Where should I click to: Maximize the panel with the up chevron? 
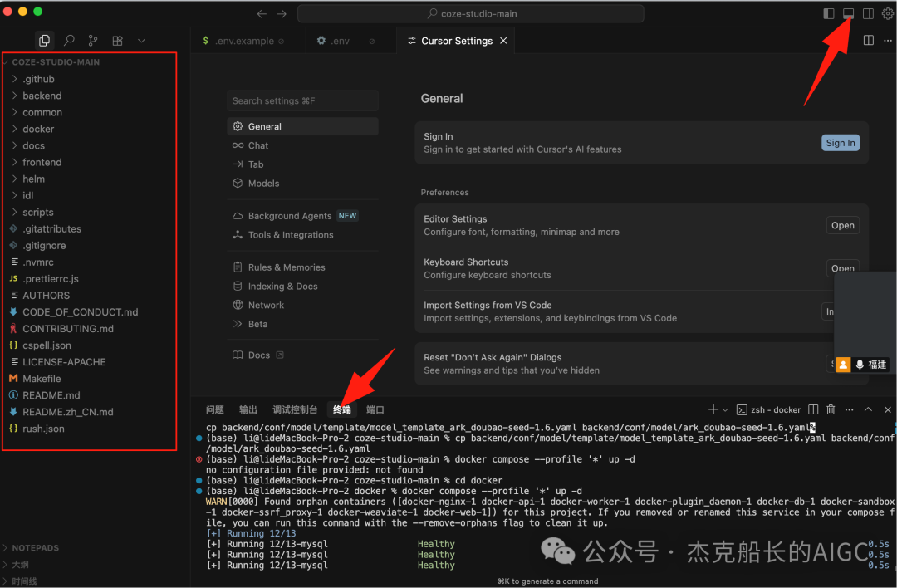868,409
